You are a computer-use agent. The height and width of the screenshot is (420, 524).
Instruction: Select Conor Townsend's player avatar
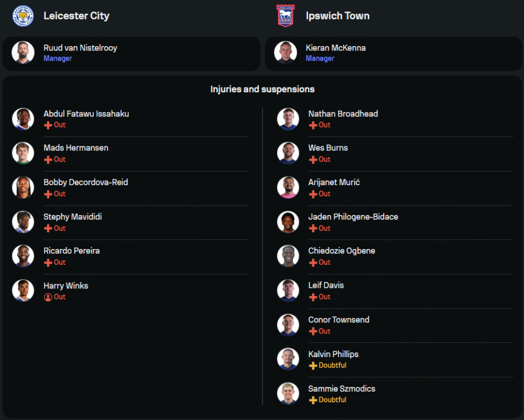[288, 325]
